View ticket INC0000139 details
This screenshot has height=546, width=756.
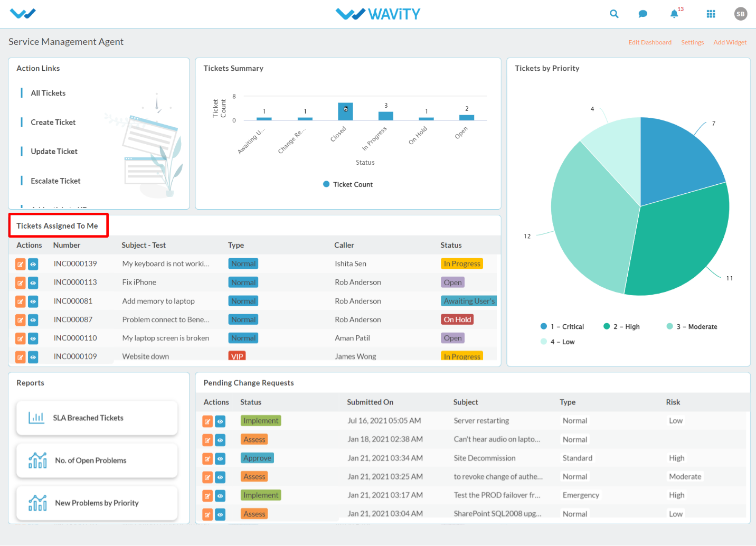click(x=33, y=264)
